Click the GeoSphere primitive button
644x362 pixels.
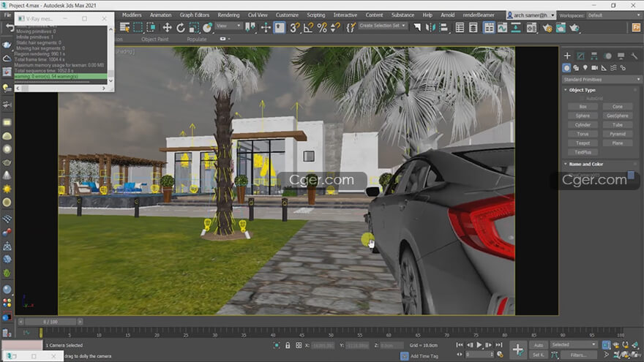click(x=618, y=116)
